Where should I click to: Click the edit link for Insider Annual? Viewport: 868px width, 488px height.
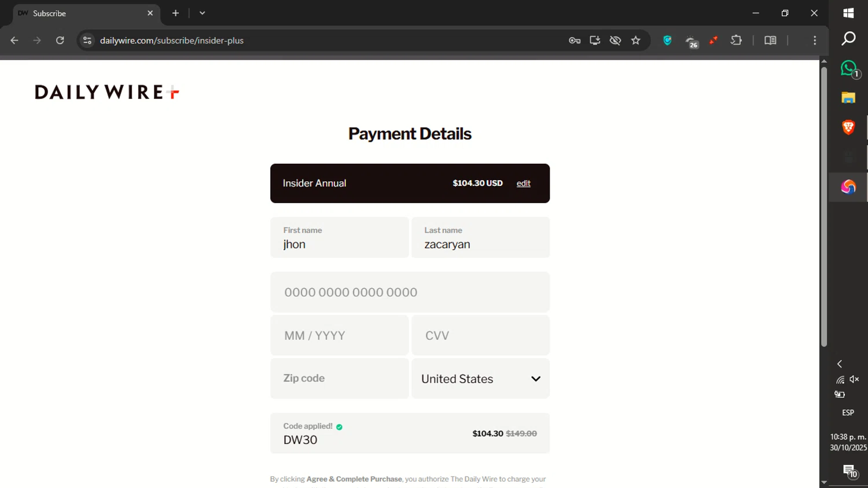pyautogui.click(x=524, y=184)
